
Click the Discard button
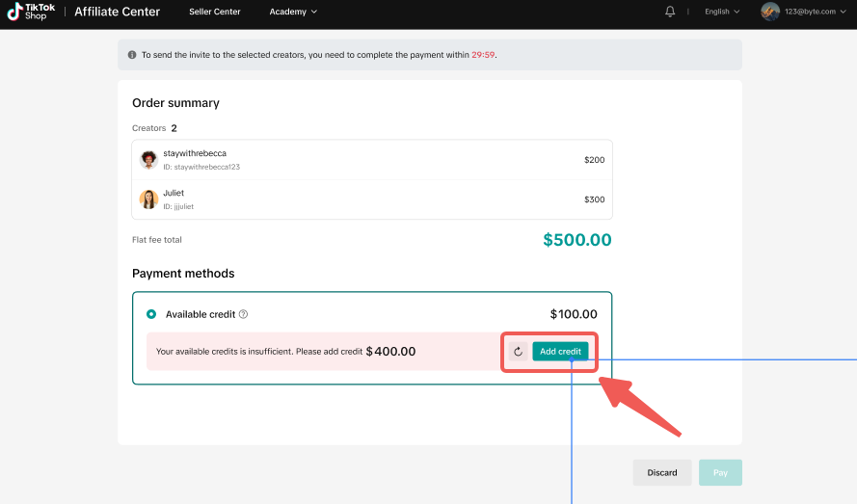pyautogui.click(x=662, y=472)
